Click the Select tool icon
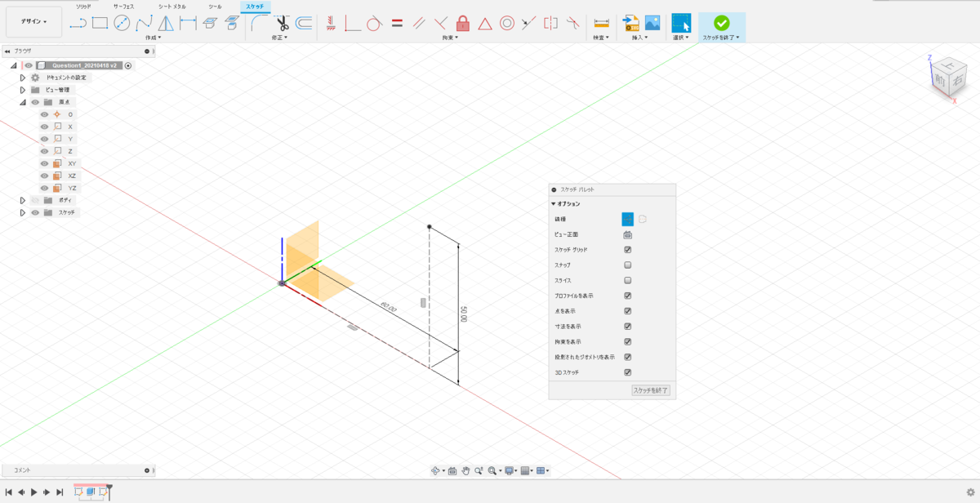980x503 pixels. pyautogui.click(x=681, y=23)
